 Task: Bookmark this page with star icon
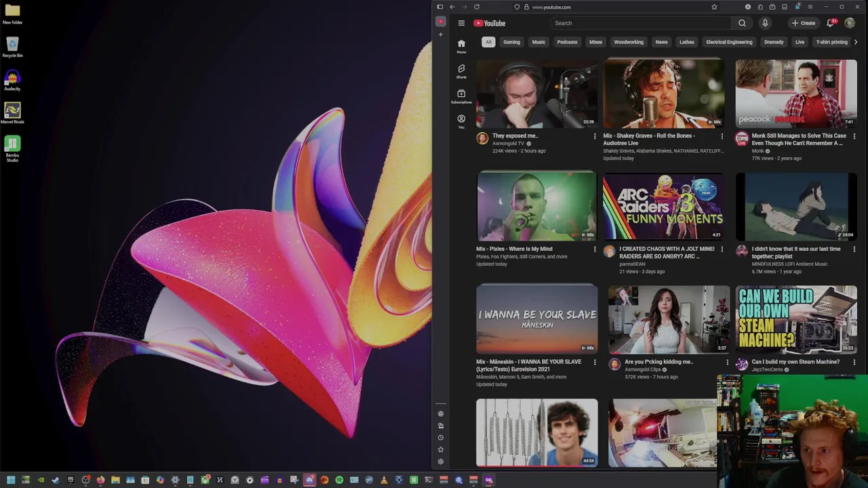click(x=714, y=7)
